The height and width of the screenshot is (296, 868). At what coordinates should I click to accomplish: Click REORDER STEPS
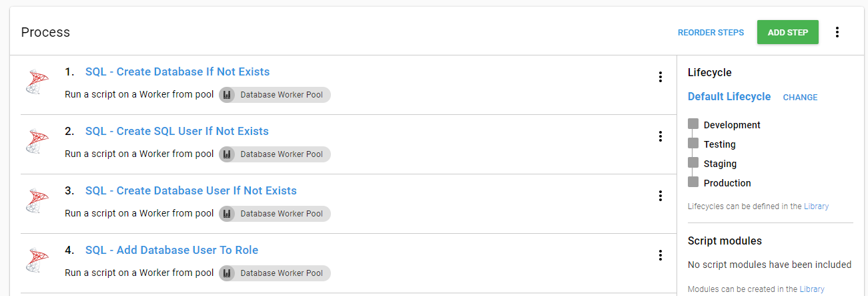(x=711, y=33)
